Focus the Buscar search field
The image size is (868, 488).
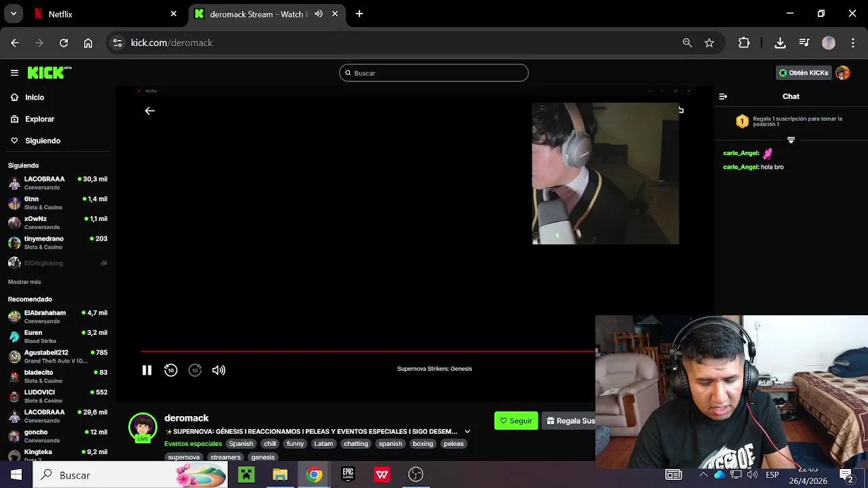tap(434, 73)
